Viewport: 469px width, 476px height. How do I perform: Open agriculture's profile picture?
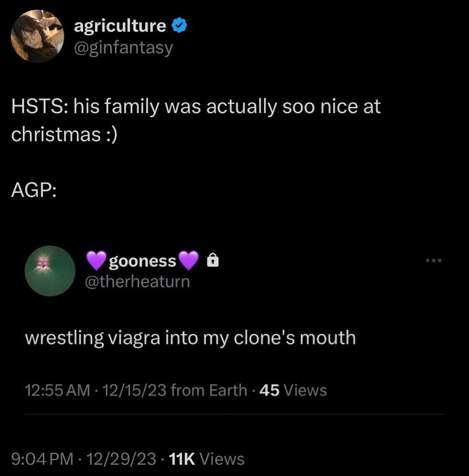pos(37,36)
